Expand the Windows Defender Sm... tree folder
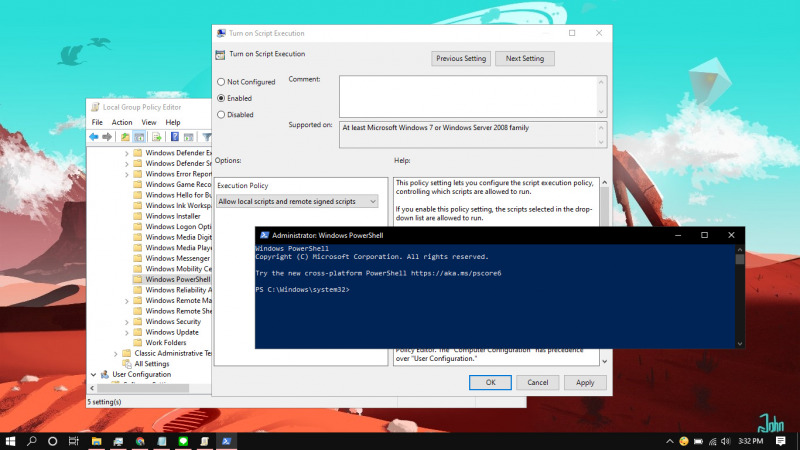 (127, 164)
